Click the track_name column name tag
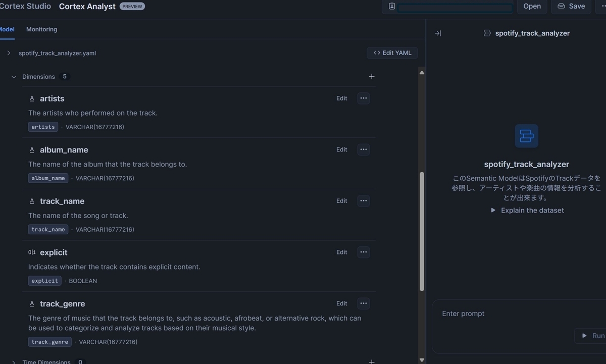The width and height of the screenshot is (606, 364). 48,230
